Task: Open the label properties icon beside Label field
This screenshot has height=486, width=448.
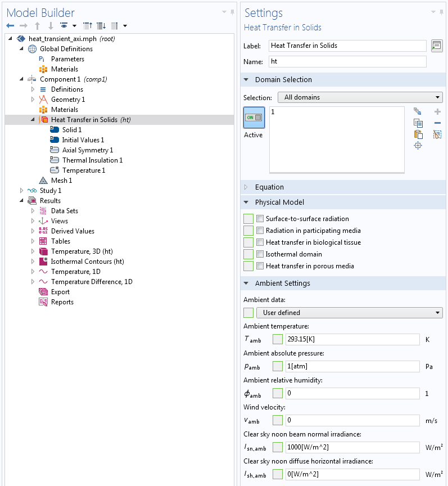Action: [437, 46]
